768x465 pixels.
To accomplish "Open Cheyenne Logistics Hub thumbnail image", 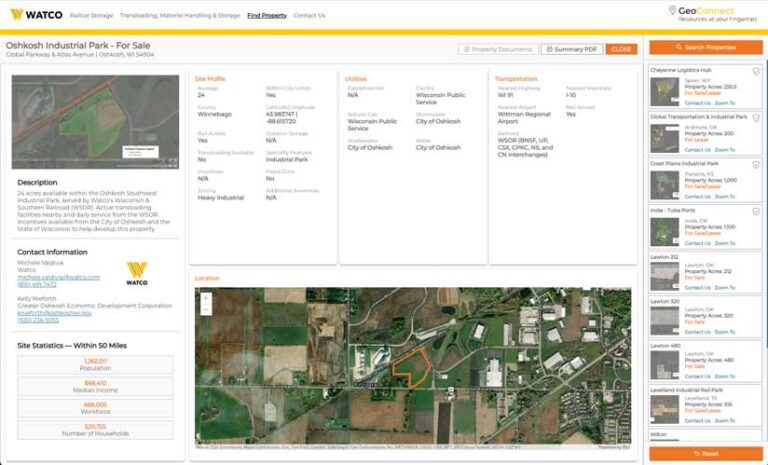I will coord(665,91).
